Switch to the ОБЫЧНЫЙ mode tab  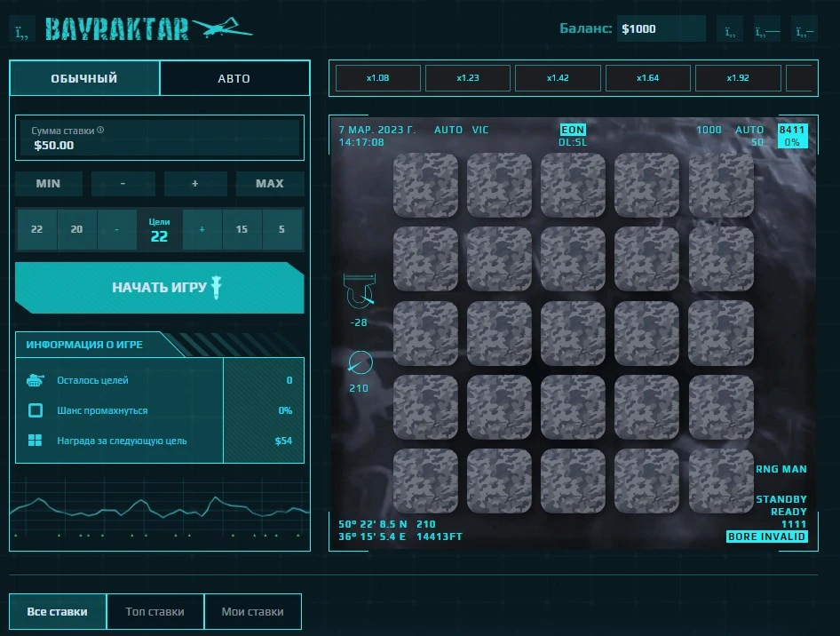click(x=84, y=78)
